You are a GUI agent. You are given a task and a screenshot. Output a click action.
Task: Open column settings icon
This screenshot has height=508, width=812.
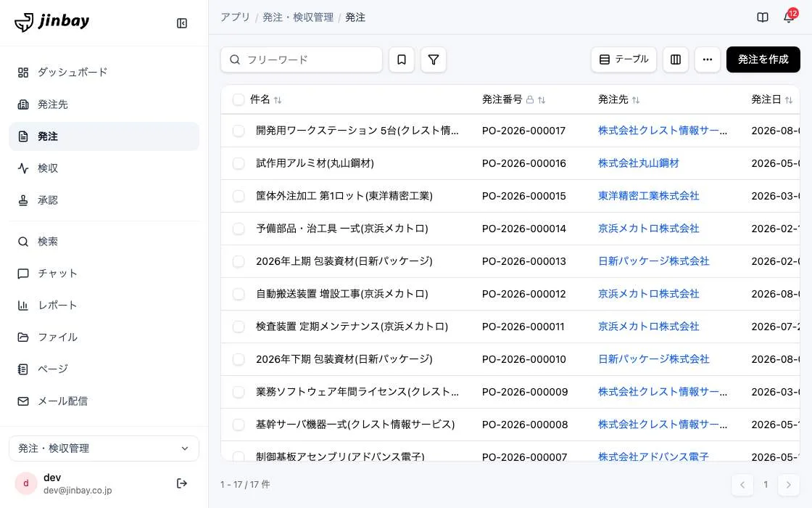[x=676, y=60]
